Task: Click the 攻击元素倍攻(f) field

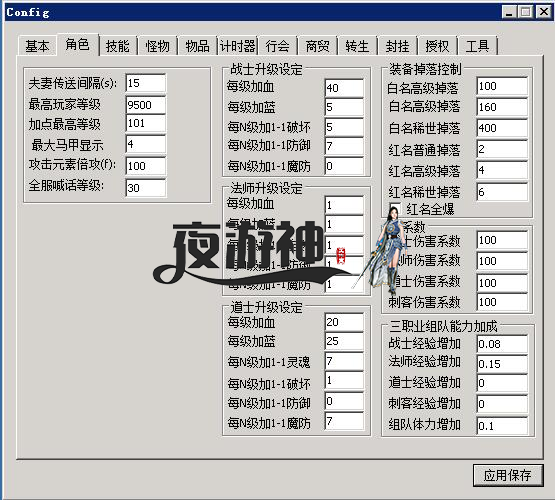Action: (145, 166)
